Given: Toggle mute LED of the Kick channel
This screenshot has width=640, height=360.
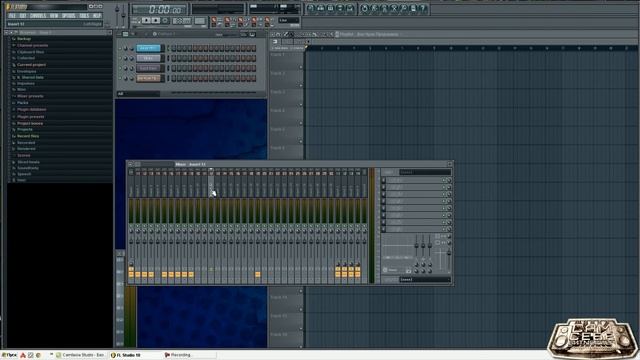Looking at the screenshot, I should pyautogui.click(x=120, y=49).
